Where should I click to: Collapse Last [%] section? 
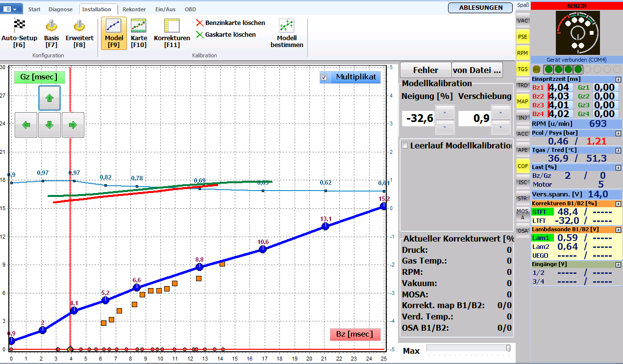click(x=618, y=167)
